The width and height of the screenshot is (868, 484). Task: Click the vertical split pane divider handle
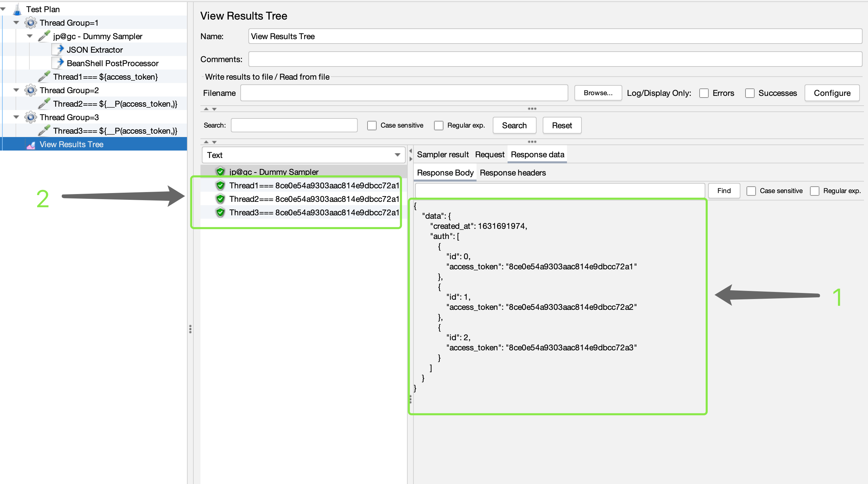190,329
